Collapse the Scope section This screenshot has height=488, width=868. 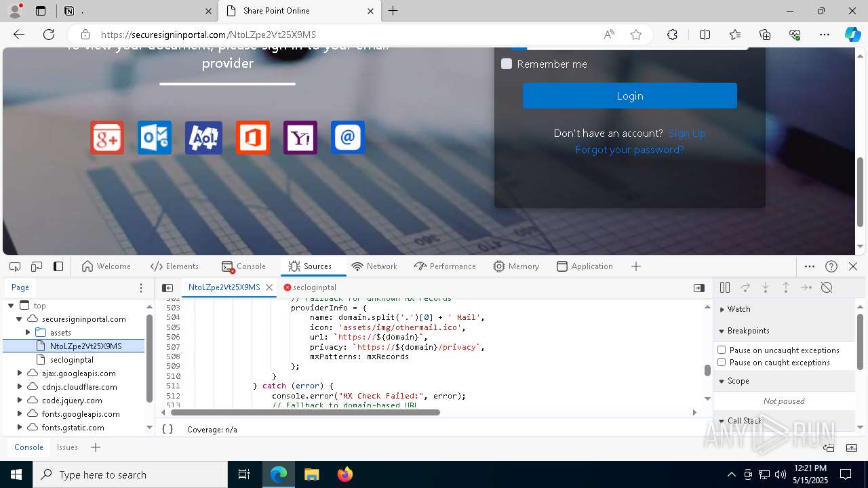[x=722, y=381]
